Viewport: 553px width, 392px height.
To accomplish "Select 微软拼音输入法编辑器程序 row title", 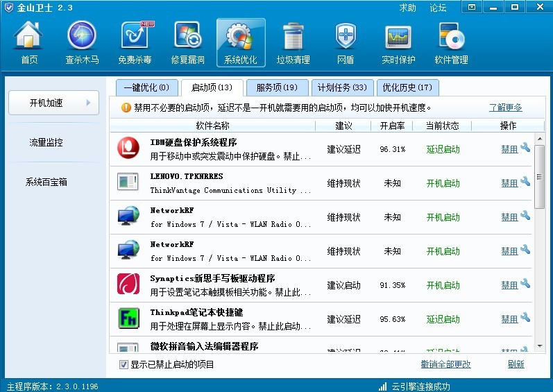I will click(x=204, y=346).
